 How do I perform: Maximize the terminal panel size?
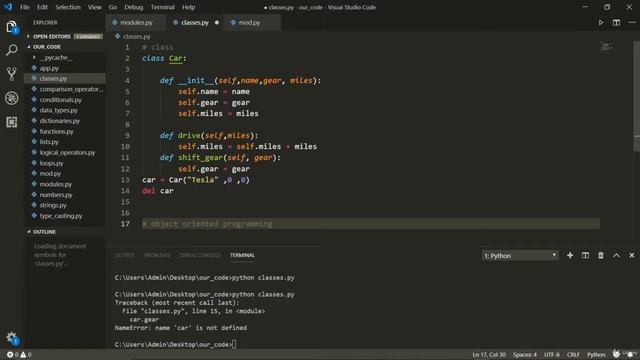[616, 255]
